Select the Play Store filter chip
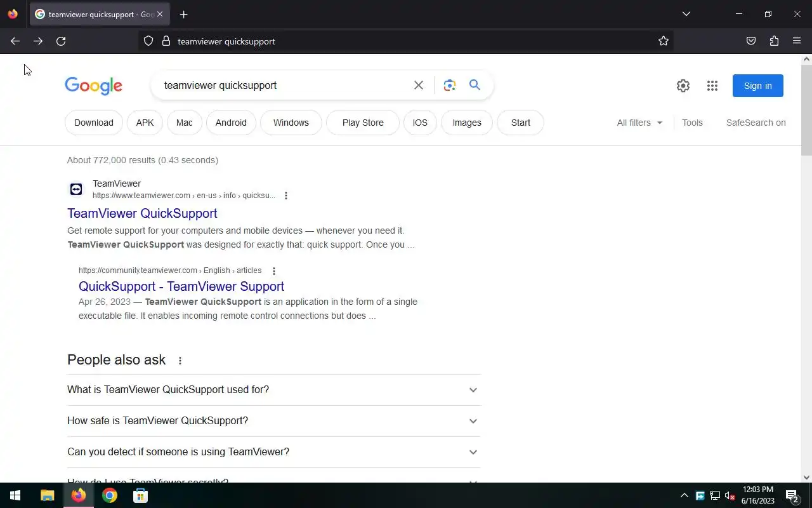The height and width of the screenshot is (508, 812). pyautogui.click(x=363, y=123)
